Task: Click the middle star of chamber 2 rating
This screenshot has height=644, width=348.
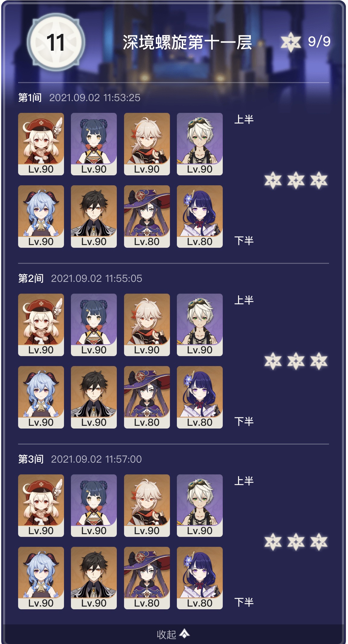Action: (x=296, y=361)
